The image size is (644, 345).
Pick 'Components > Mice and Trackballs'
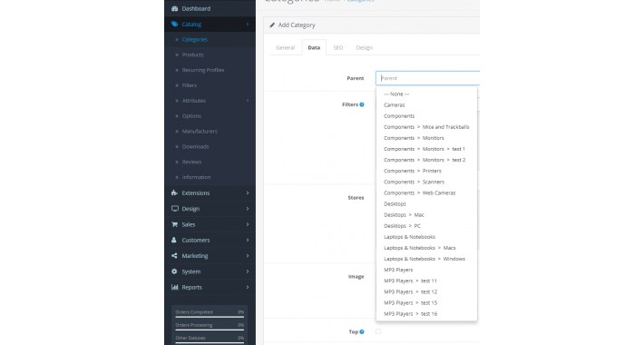[x=426, y=127]
